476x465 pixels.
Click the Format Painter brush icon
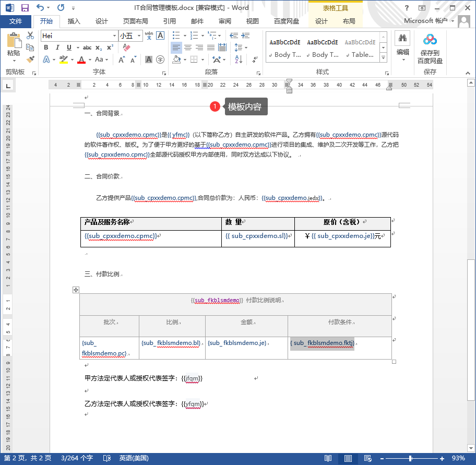[x=30, y=59]
